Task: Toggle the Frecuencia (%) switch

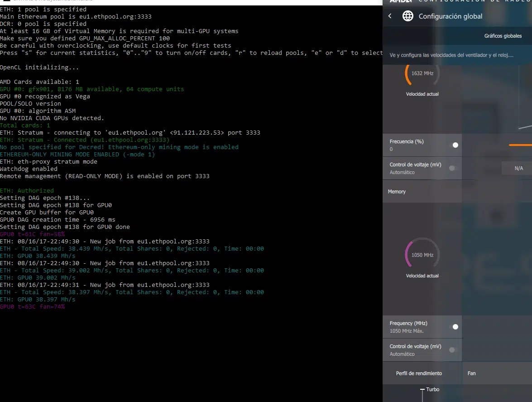Action: 454,145
